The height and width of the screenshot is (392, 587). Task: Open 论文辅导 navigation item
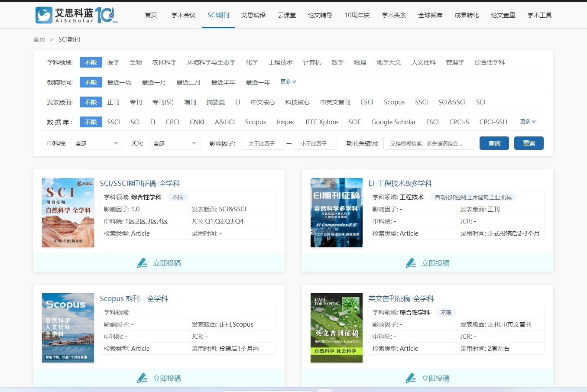[x=320, y=15]
